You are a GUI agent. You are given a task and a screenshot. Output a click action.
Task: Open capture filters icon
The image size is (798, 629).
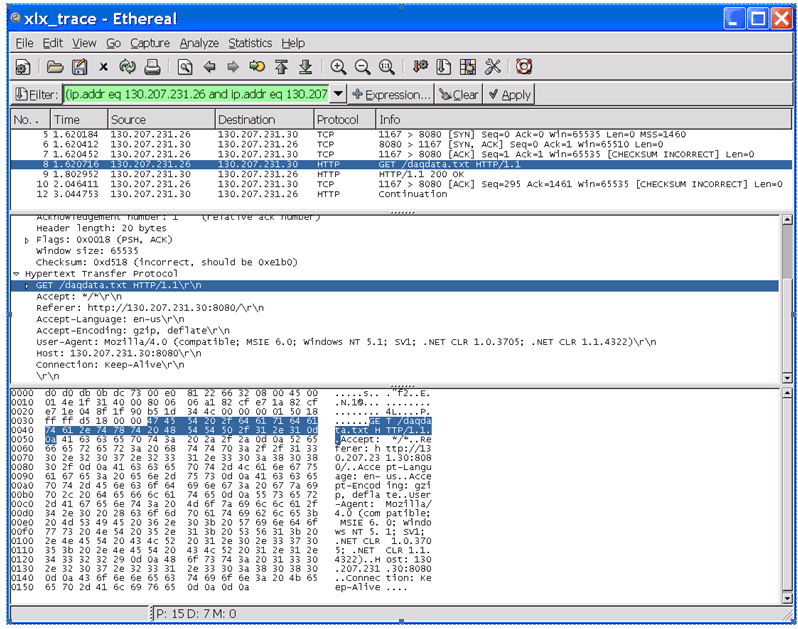click(420, 67)
